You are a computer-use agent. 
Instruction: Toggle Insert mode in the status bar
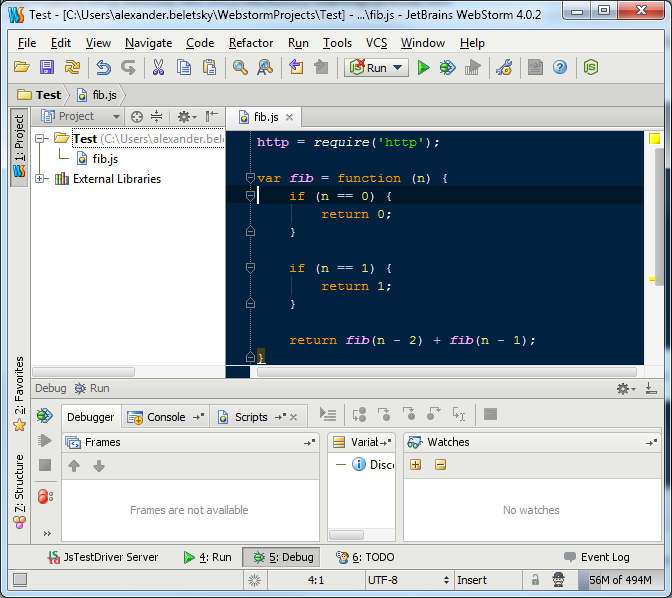473,580
